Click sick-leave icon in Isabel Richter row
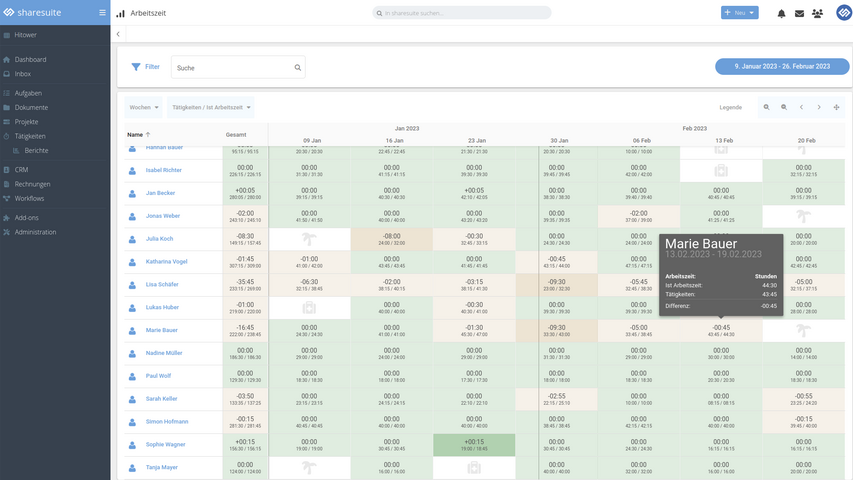This screenshot has width=853, height=480. [721, 171]
